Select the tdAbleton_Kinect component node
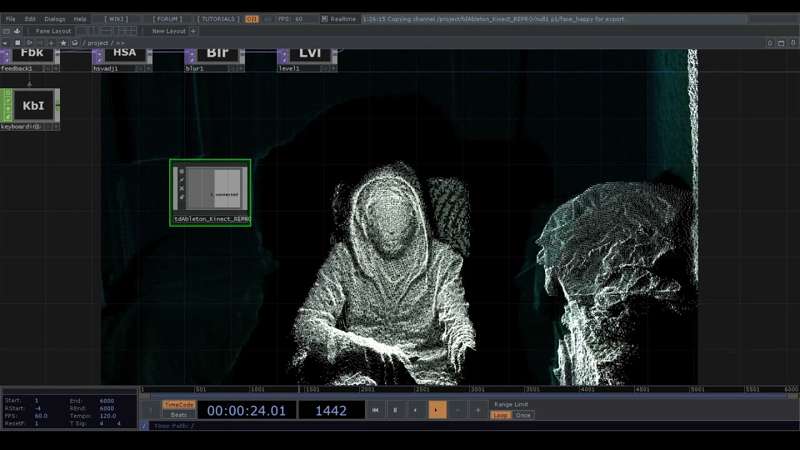 210,192
